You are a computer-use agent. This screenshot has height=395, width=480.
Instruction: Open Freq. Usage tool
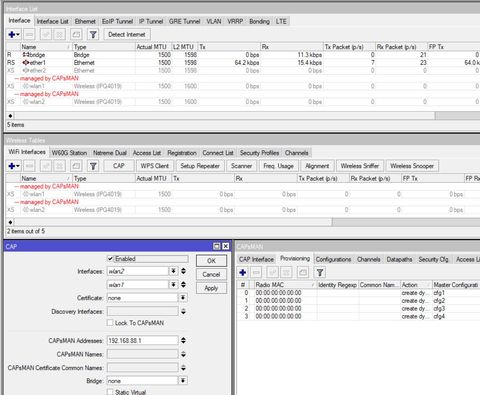pyautogui.click(x=279, y=166)
